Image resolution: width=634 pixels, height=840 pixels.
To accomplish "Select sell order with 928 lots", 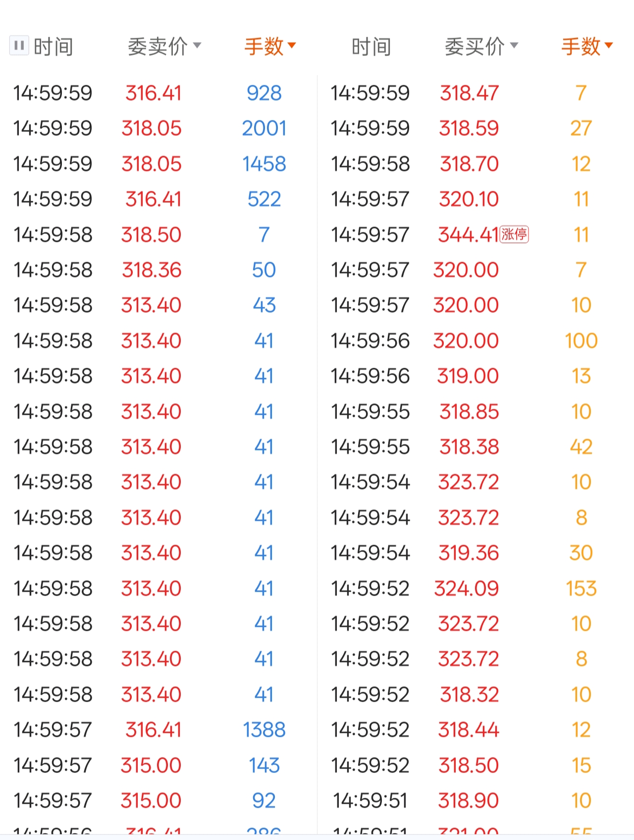I will pyautogui.click(x=264, y=93).
